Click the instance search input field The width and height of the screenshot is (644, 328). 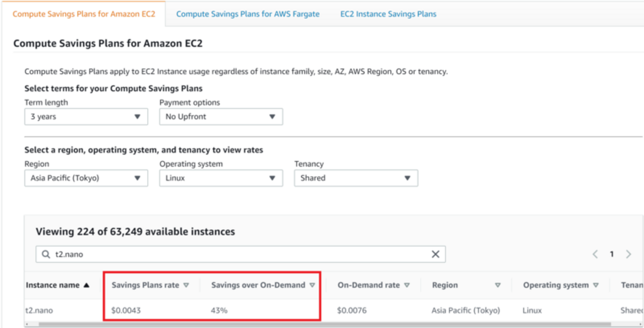coord(238,255)
